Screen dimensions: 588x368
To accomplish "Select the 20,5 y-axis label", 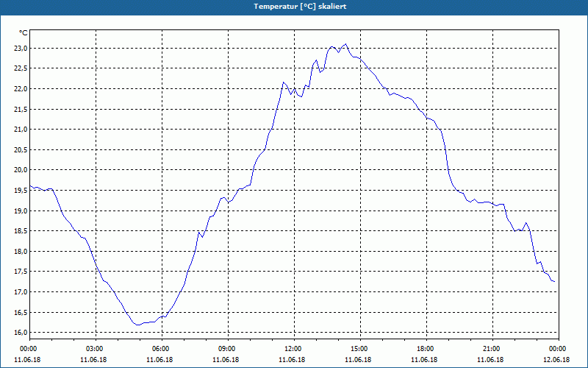I will [x=21, y=149].
